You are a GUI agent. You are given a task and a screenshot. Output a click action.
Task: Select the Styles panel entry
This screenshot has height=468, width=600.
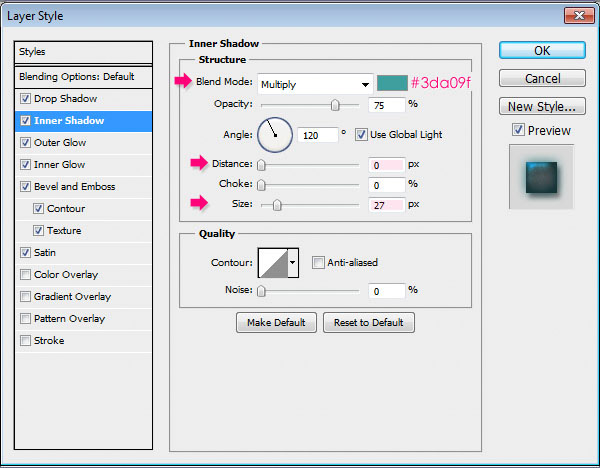pyautogui.click(x=83, y=52)
